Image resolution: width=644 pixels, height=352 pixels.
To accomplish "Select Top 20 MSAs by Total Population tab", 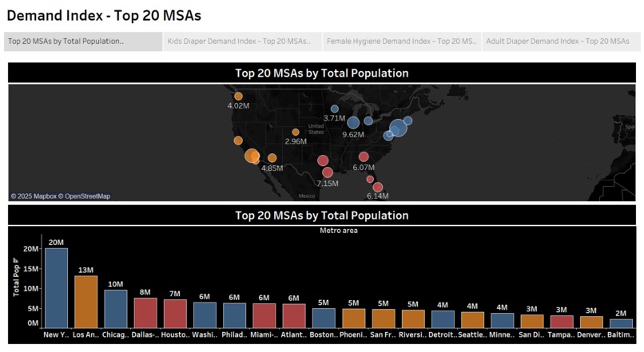I will pos(83,42).
